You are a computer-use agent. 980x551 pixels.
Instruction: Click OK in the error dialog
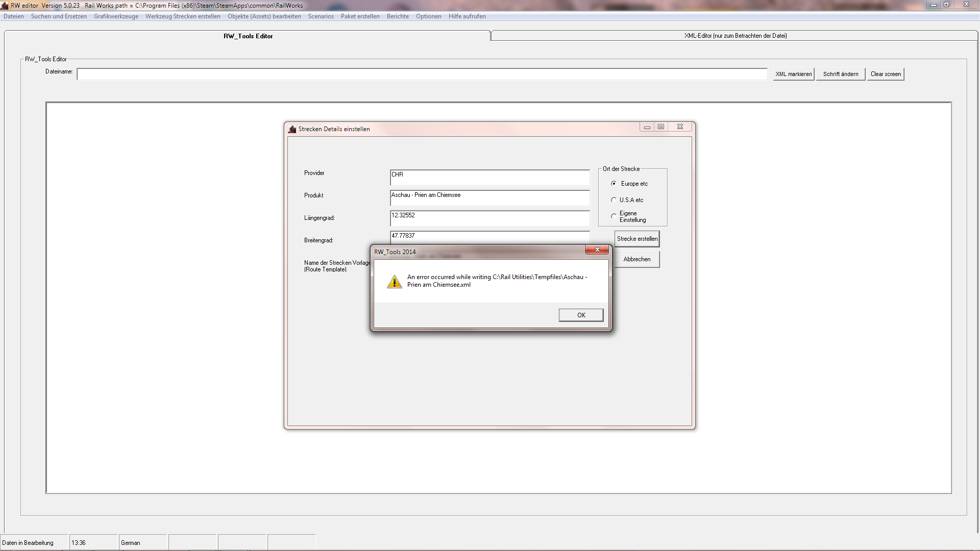581,315
